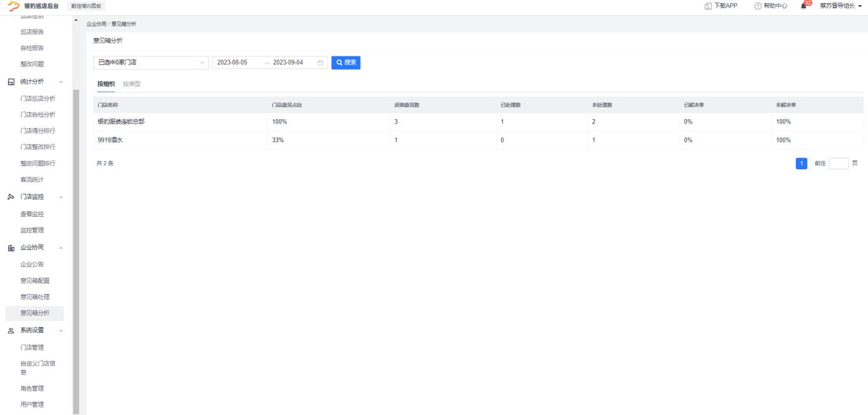Click the 银豹巡店后台 logo icon
Image resolution: width=868 pixels, height=415 pixels.
[x=13, y=6]
